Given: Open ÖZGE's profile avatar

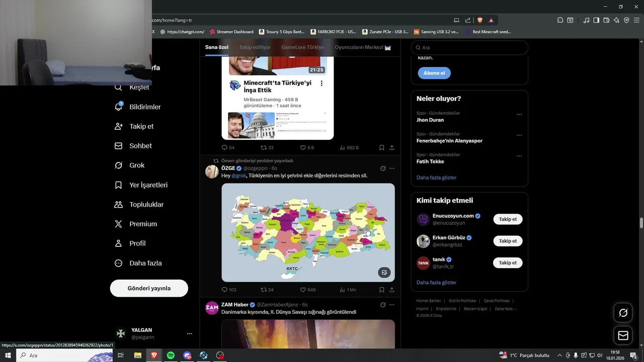Looking at the screenshot, I should coord(212,172).
